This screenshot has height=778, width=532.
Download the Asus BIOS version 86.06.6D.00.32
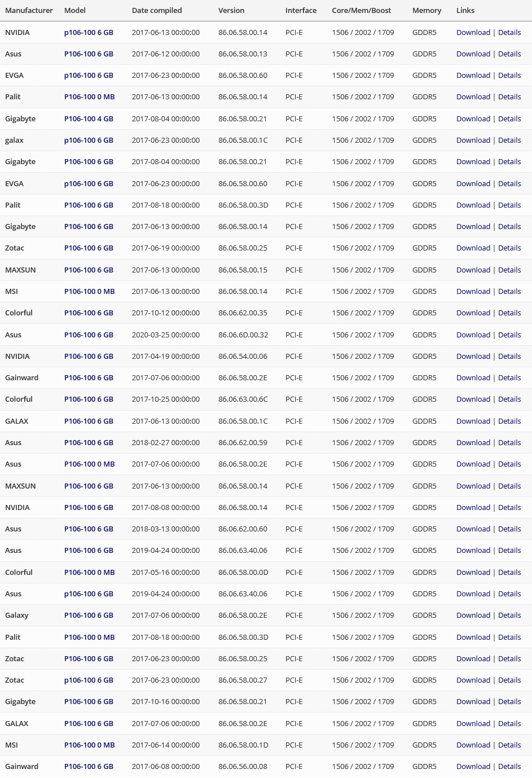(473, 335)
